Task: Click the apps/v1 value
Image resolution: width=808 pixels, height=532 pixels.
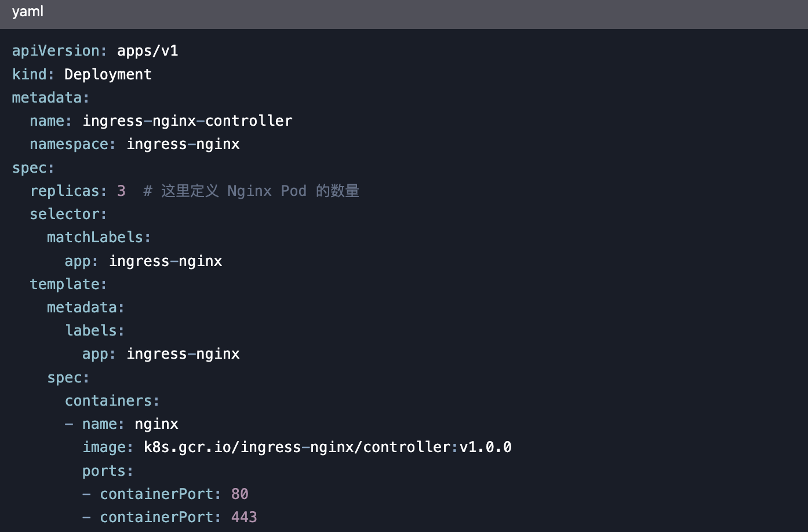Action: click(148, 51)
